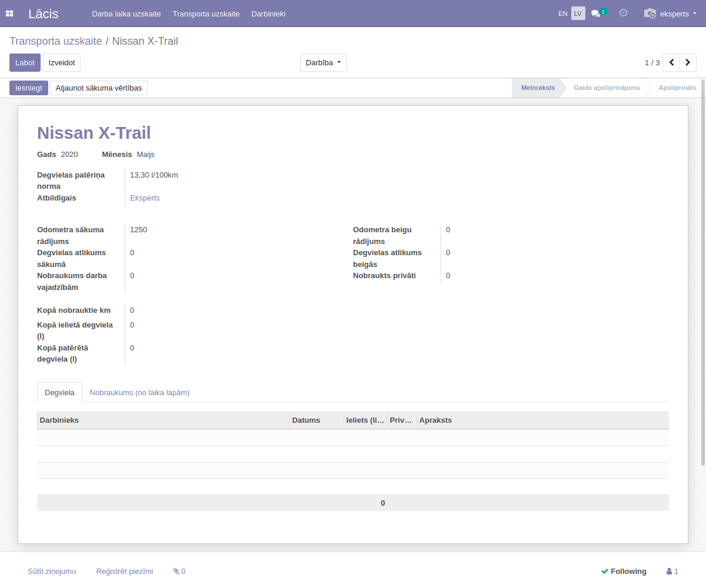Go to previous record arrow
Image resolution: width=706 pixels, height=588 pixels.
tap(671, 62)
